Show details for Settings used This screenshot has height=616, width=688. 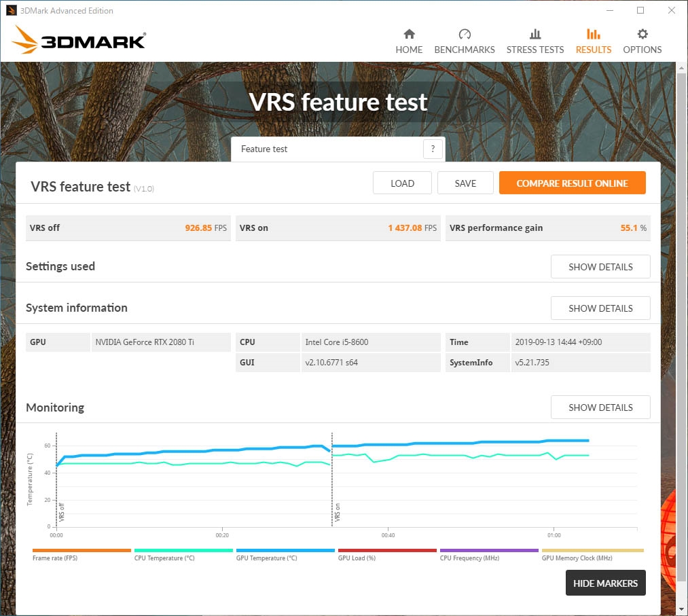coord(600,267)
